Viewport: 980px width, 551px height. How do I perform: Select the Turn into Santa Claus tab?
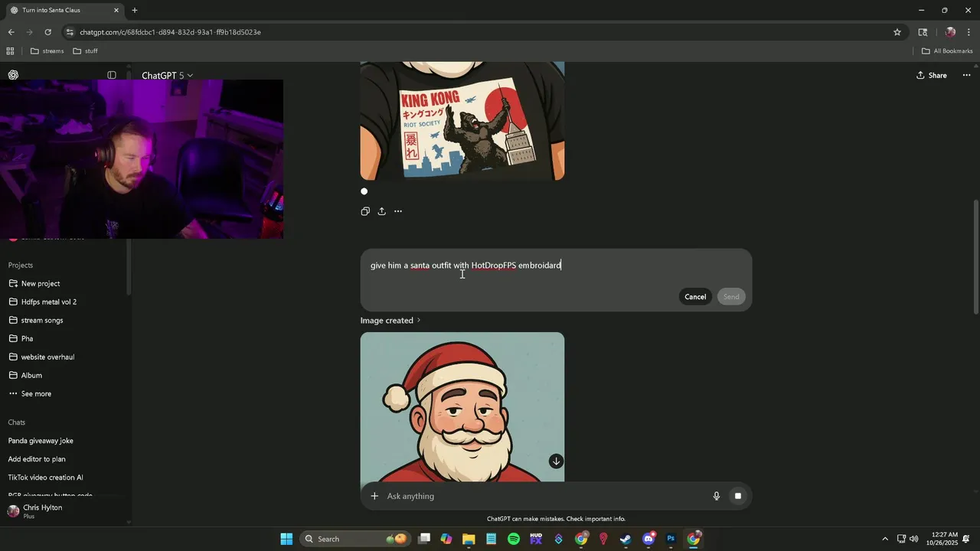pos(64,11)
